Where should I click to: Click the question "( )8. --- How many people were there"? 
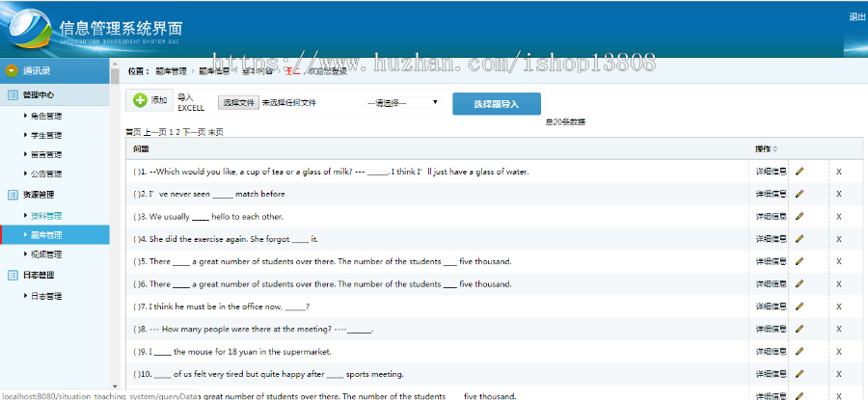tap(254, 330)
